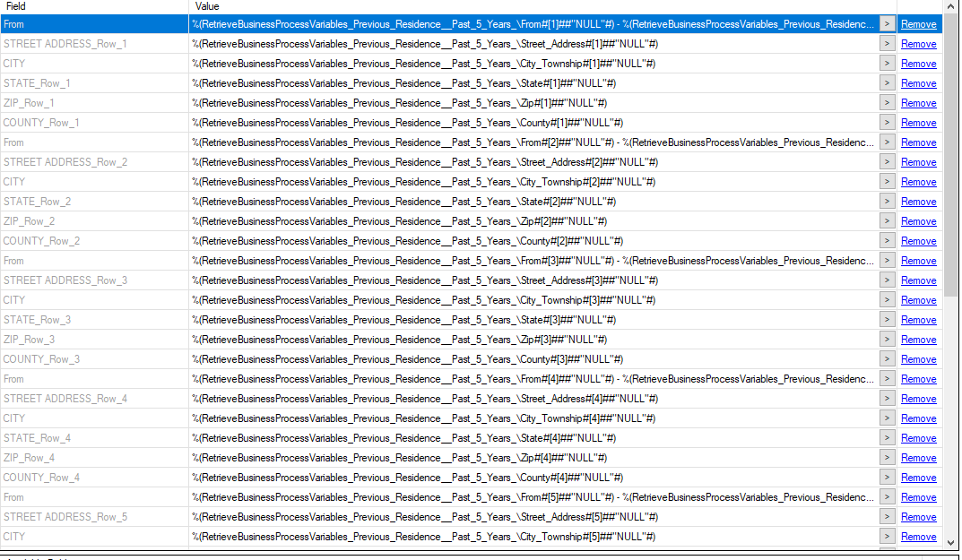Image resolution: width=962 pixels, height=560 pixels.
Task: Click the arrow button beside ZIP_Row_4 value
Action: (x=888, y=458)
